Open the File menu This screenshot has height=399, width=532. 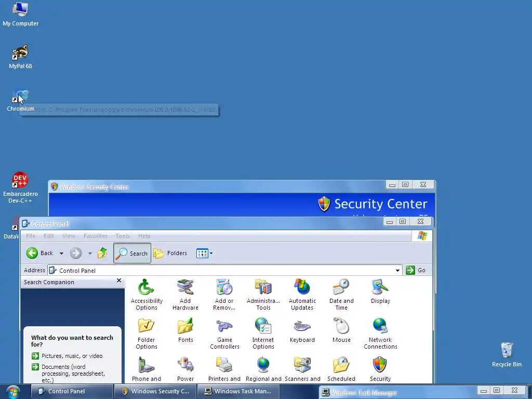(31, 236)
